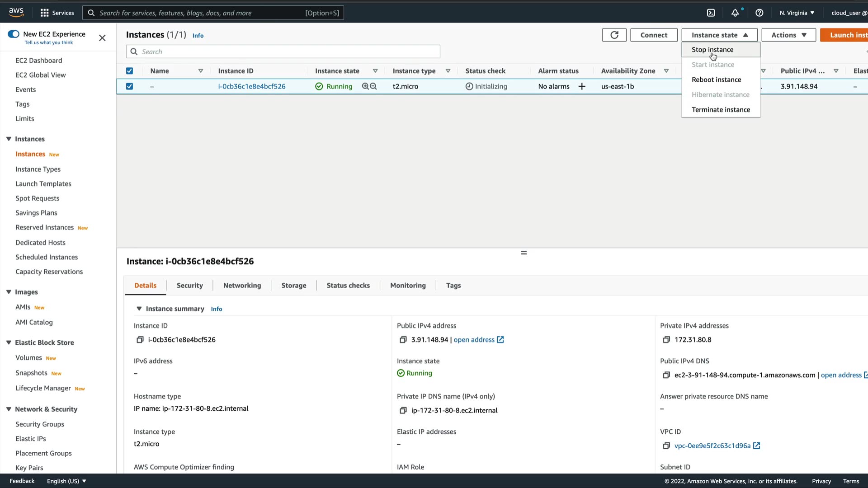Click the Connect button
Image resolution: width=868 pixels, height=488 pixels.
pos(654,35)
